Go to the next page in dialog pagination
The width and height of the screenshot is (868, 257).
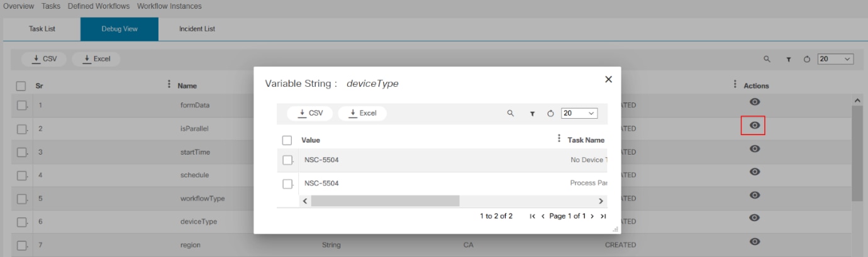[593, 216]
